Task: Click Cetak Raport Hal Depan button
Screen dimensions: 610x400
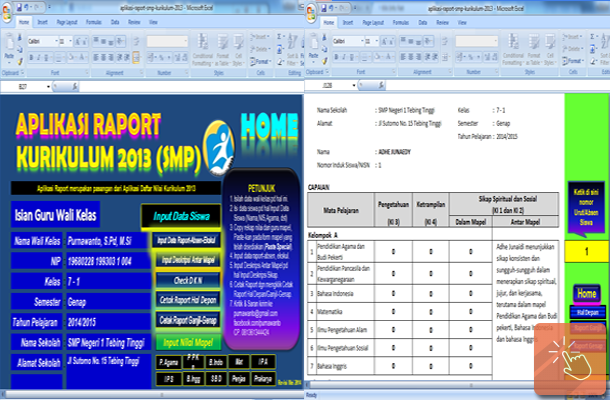Action: click(x=188, y=300)
